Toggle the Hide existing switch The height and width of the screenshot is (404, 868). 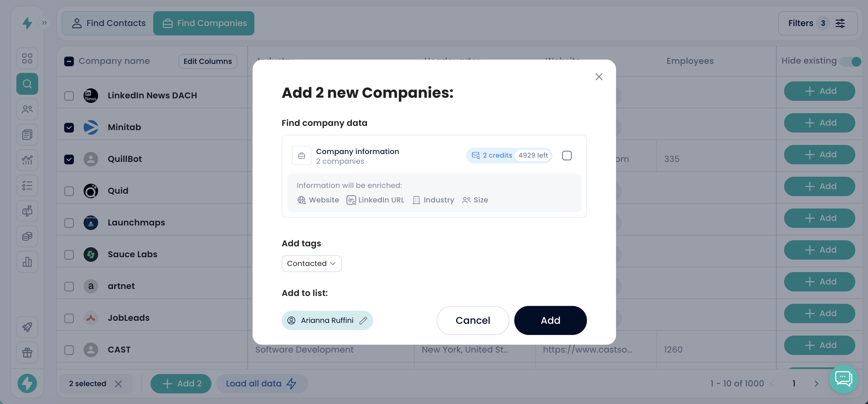(851, 61)
